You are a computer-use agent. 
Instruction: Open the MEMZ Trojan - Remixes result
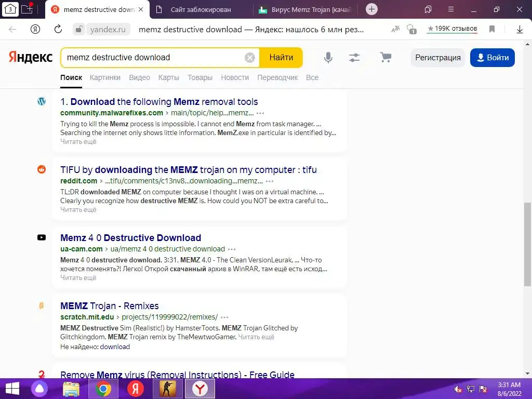(110, 306)
